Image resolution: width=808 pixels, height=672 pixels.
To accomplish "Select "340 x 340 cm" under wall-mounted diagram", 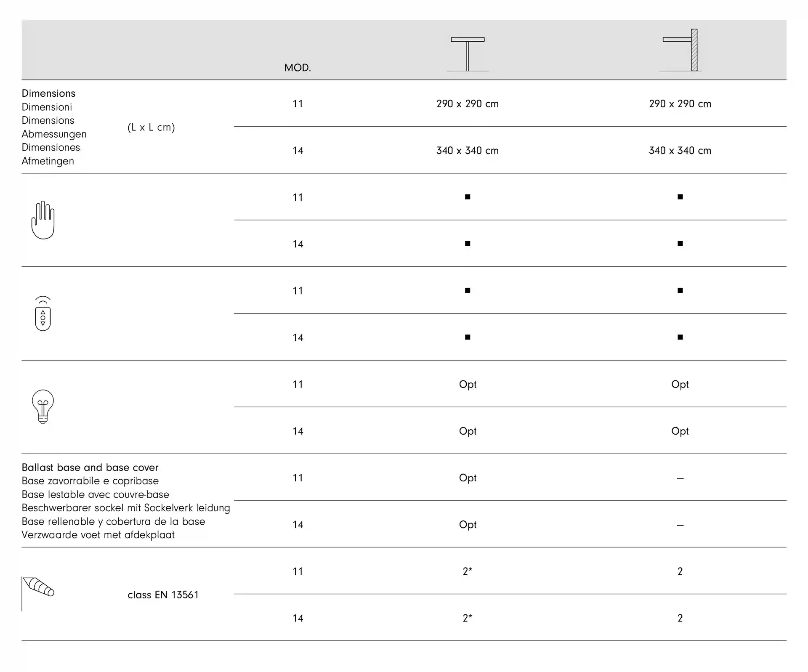I will pyautogui.click(x=680, y=151).
